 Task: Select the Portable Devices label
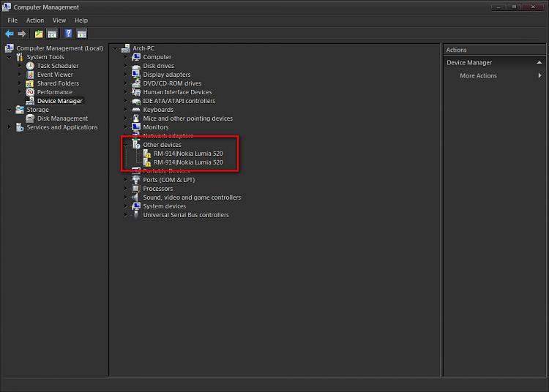[166, 171]
